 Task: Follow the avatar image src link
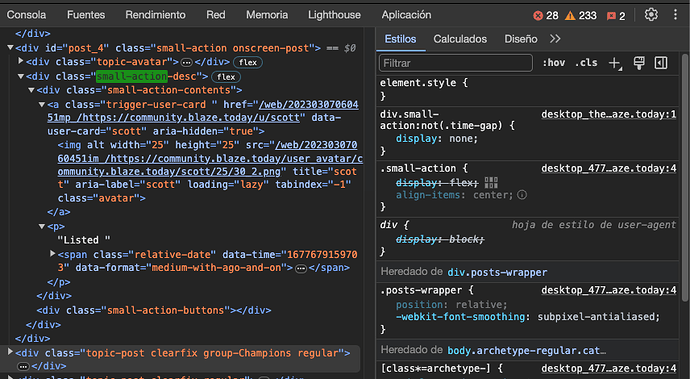210,158
